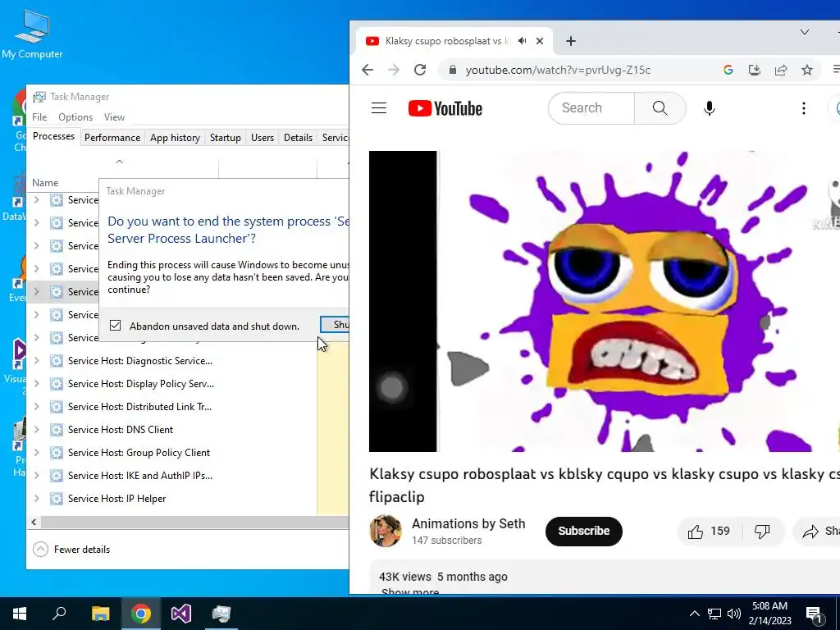This screenshot has height=630, width=840.
Task: Switch to the Details tab
Action: pos(298,138)
